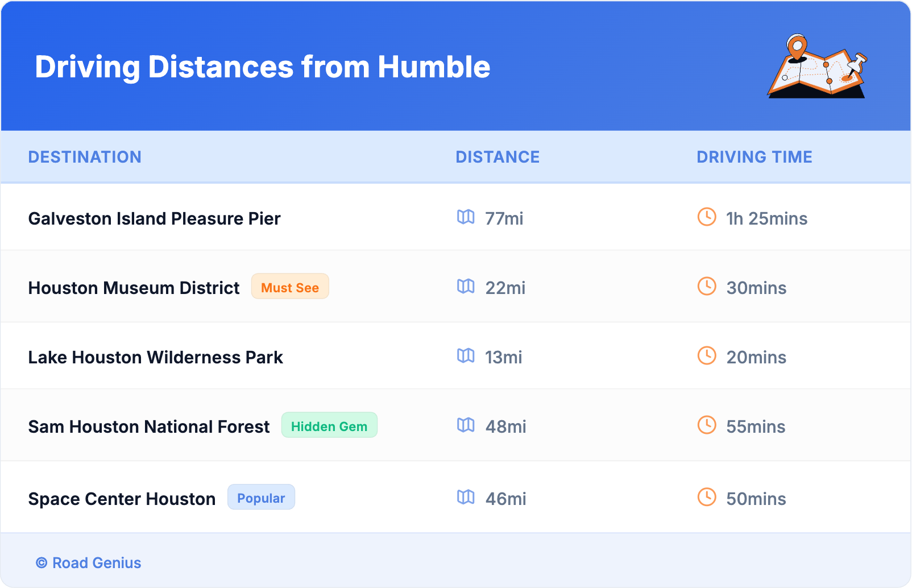Click the Distance column header
912x588 pixels.
pyautogui.click(x=498, y=157)
